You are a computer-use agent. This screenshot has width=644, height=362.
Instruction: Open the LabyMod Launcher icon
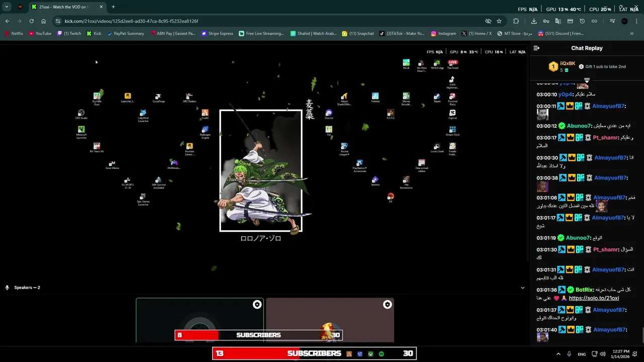[x=143, y=117]
